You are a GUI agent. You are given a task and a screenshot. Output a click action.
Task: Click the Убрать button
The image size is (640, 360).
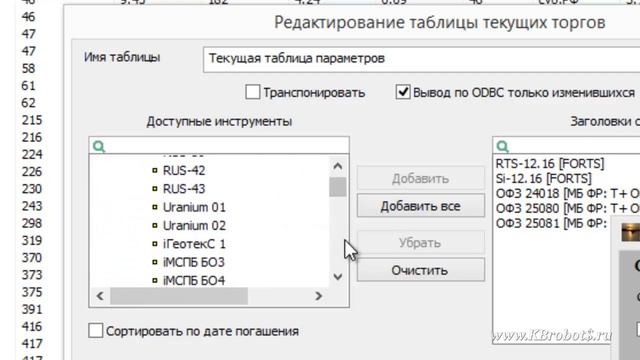(x=421, y=243)
